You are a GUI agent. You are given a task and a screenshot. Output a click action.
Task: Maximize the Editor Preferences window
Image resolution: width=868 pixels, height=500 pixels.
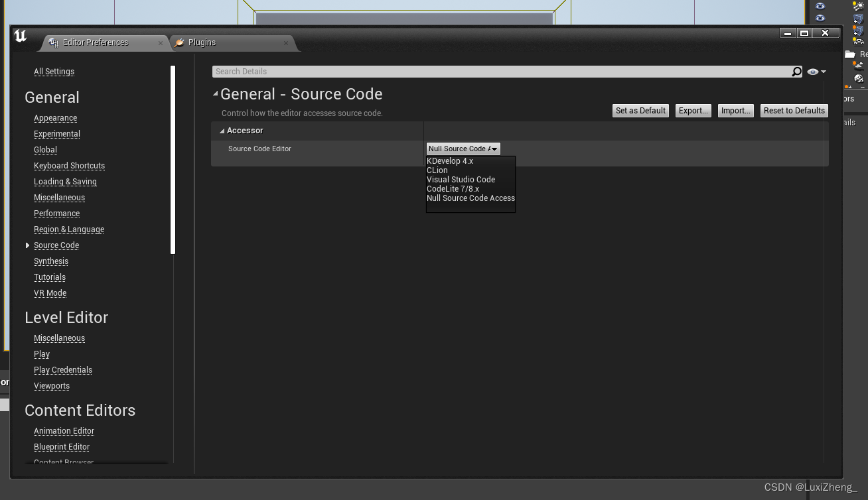[804, 33]
